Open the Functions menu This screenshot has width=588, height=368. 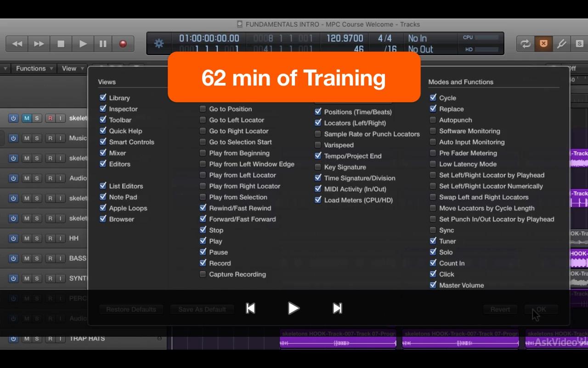tap(34, 69)
